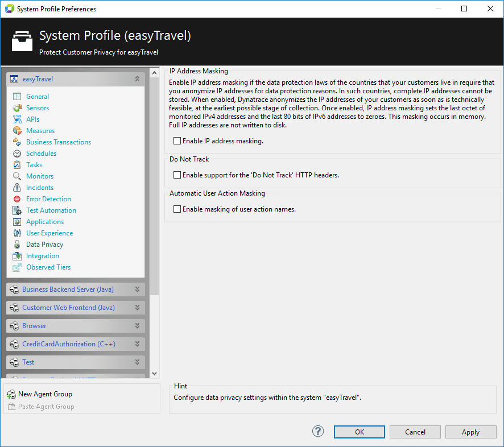Click the sidebar scroll down arrow
504x447 pixels.
(x=154, y=374)
